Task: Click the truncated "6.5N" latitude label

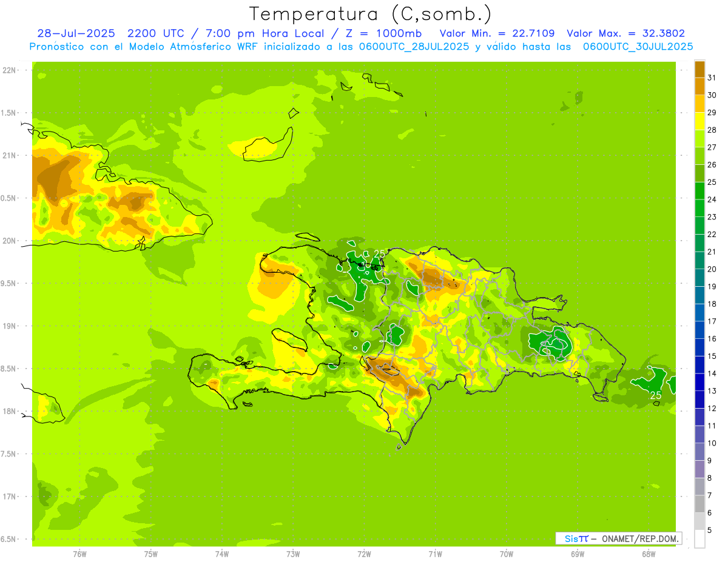Action: (8, 539)
